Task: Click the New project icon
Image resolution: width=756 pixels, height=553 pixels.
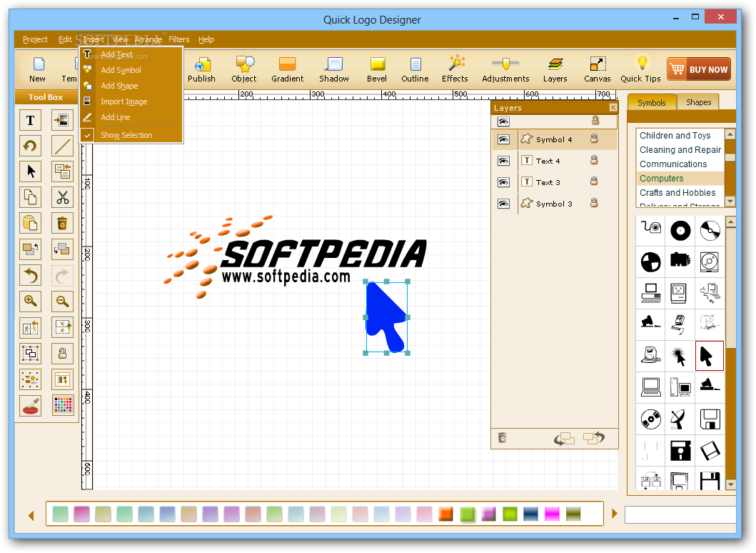Action: coord(38,70)
